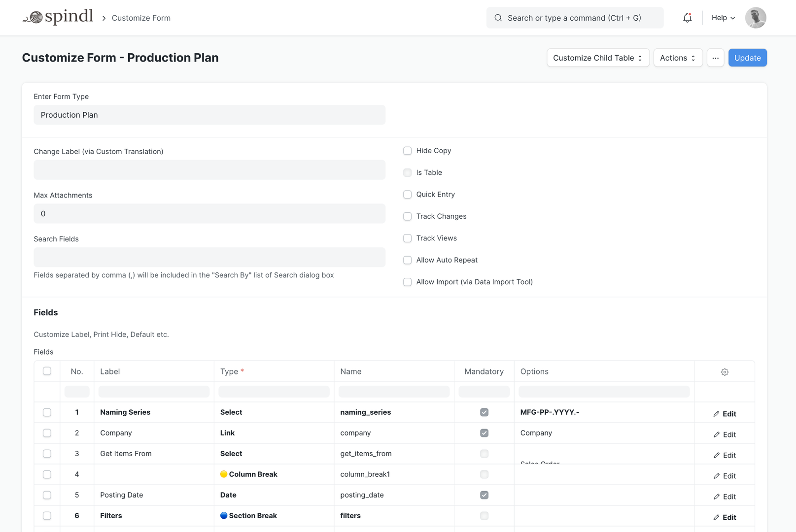The image size is (796, 532).
Task: Open the notifications bell
Action: coord(687,18)
